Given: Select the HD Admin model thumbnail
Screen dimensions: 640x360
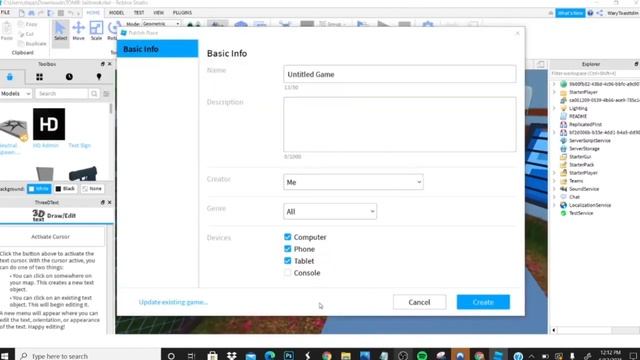Looking at the screenshot, I should pyautogui.click(x=49, y=124).
